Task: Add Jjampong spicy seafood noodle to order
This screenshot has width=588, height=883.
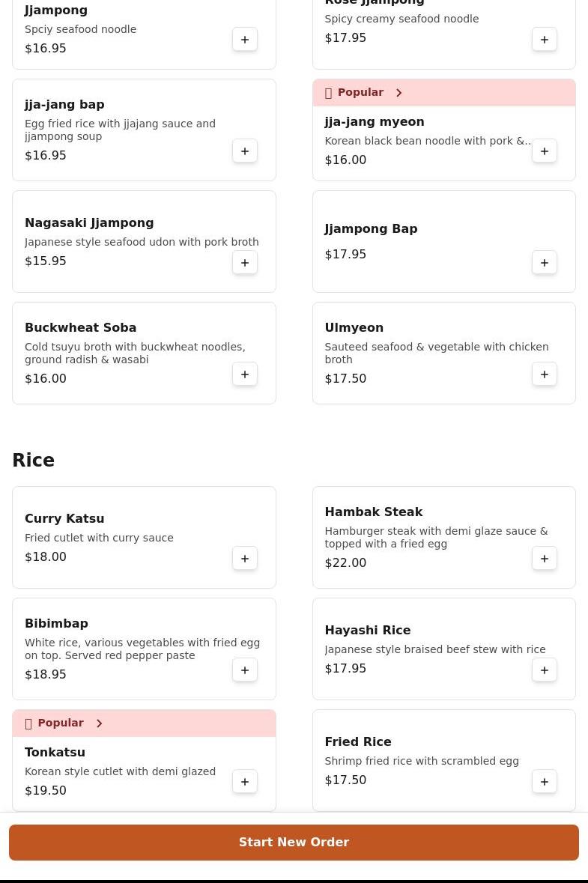Action: coord(245,40)
